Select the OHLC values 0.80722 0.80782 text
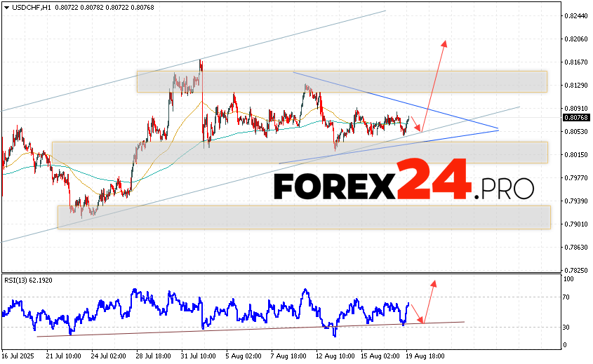The height and width of the screenshot is (364, 593). (79, 7)
